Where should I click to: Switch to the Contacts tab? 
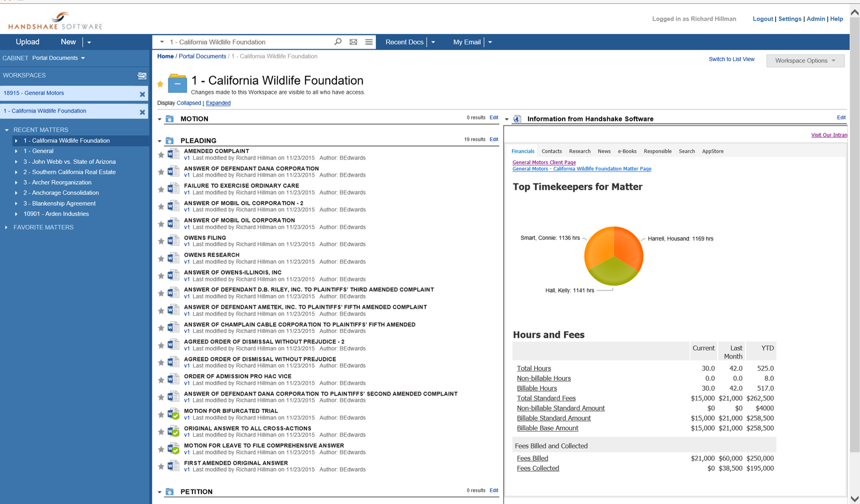pos(551,151)
